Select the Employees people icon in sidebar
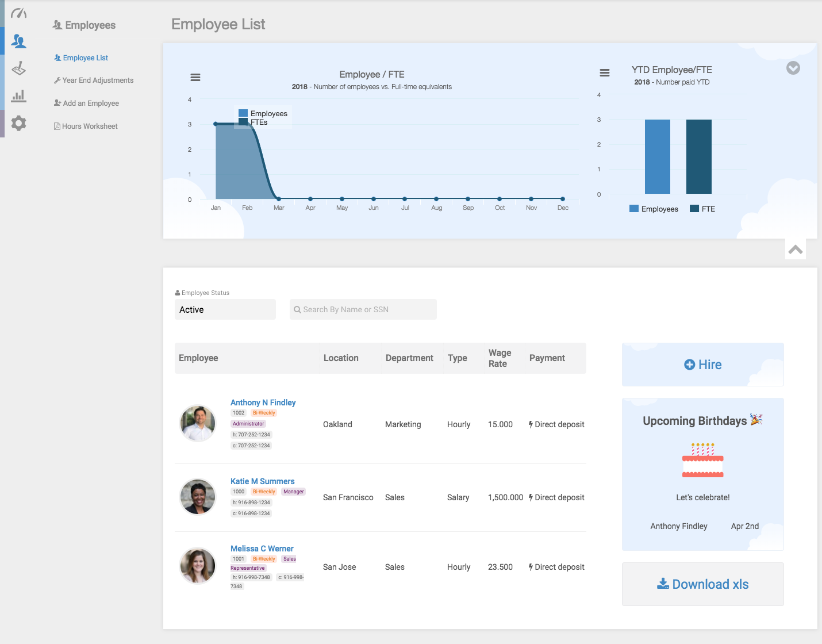The image size is (822, 644). click(x=18, y=41)
